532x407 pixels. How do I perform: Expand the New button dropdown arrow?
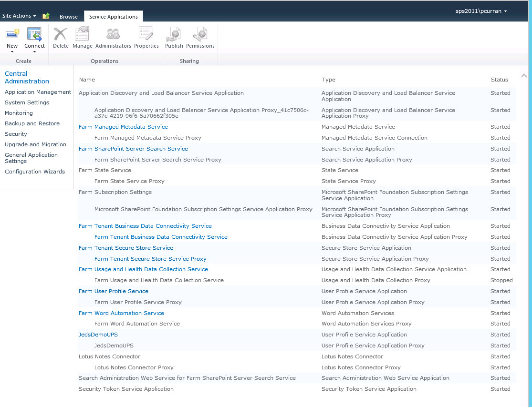12,51
